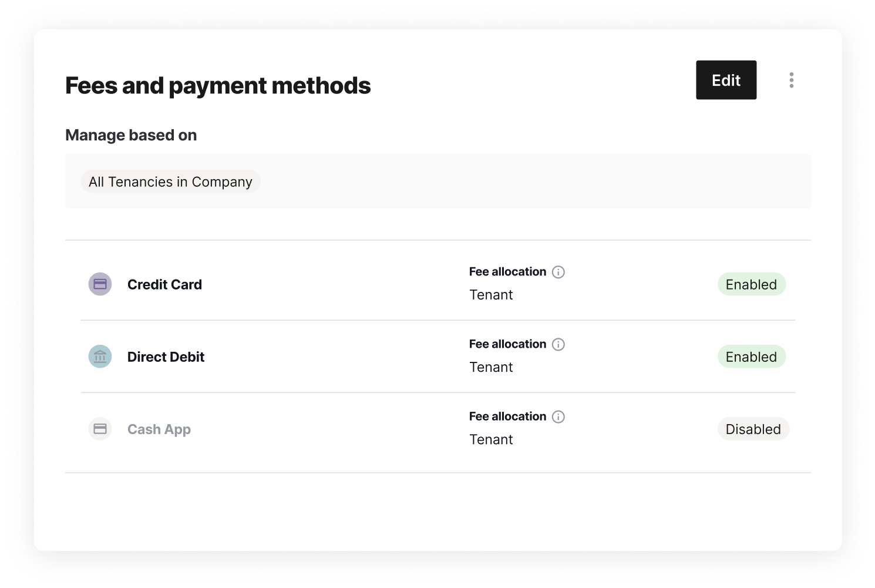
Task: Click the Fees and payment methods heading
Action: click(x=218, y=86)
